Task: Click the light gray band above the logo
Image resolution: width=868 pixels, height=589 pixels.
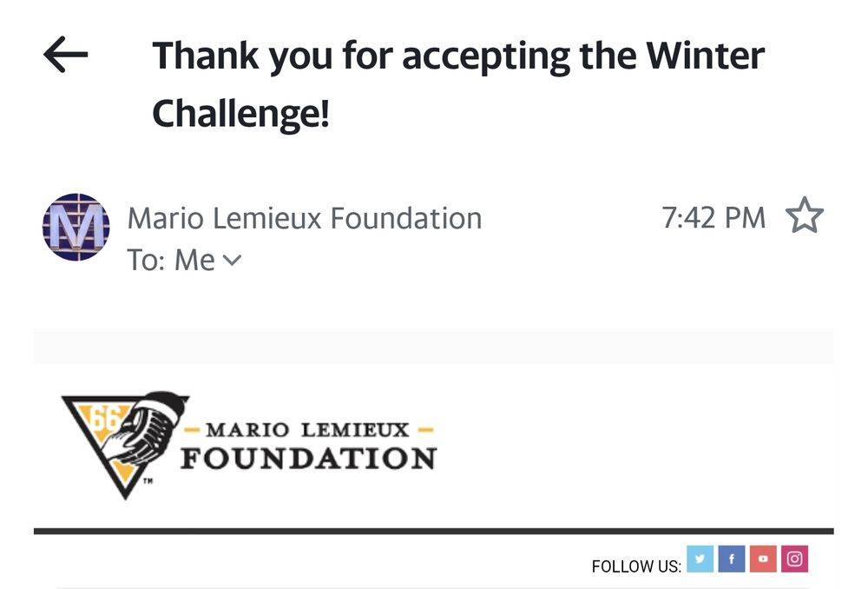Action: [434, 346]
